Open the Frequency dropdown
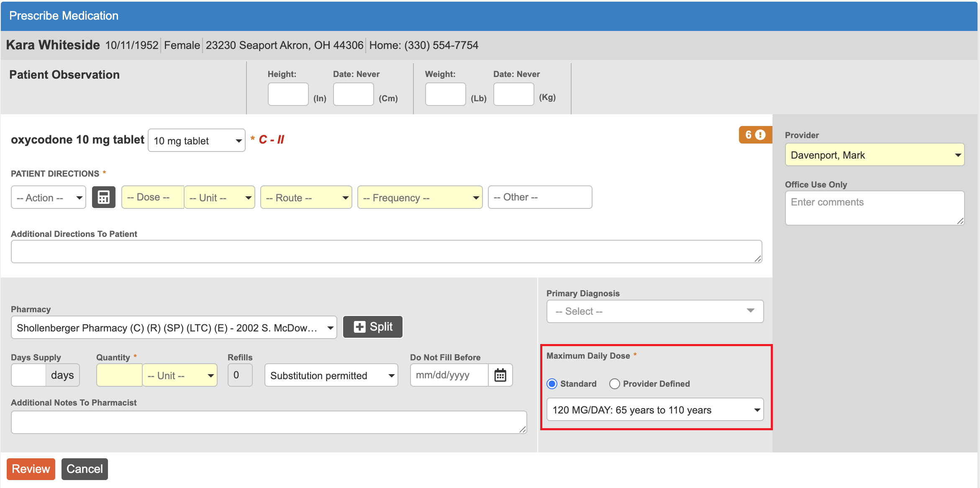The image size is (980, 488). tap(420, 198)
